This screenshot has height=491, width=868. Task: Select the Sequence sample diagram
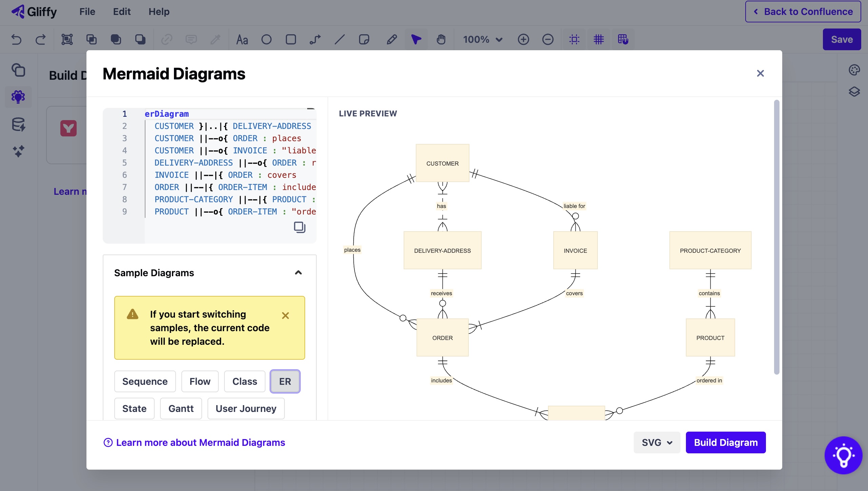click(x=145, y=381)
